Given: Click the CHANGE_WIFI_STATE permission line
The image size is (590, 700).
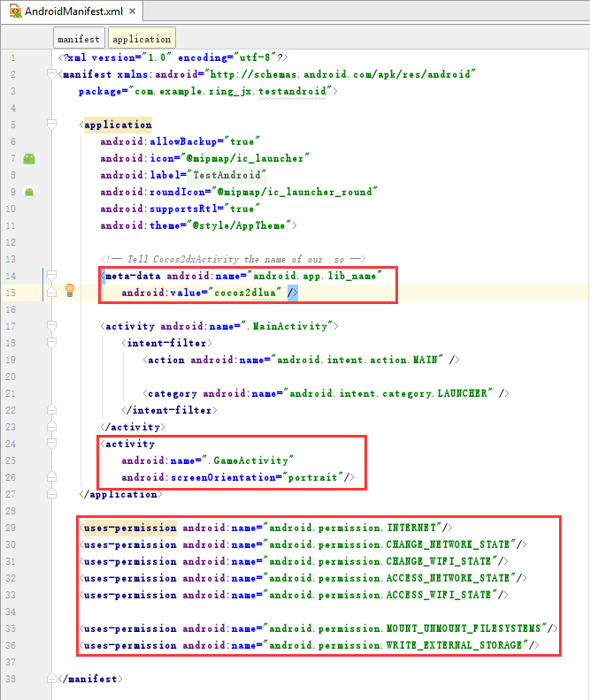Looking at the screenshot, I should point(294,561).
